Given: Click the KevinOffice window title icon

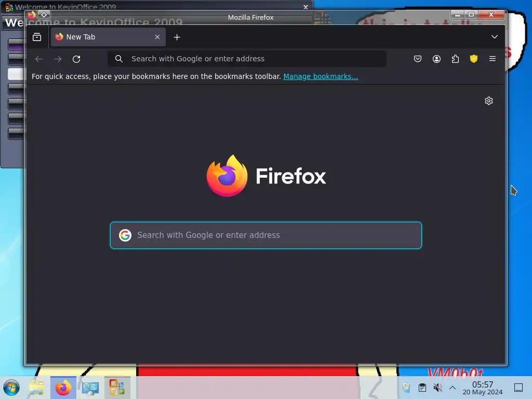Looking at the screenshot, I should point(9,7).
